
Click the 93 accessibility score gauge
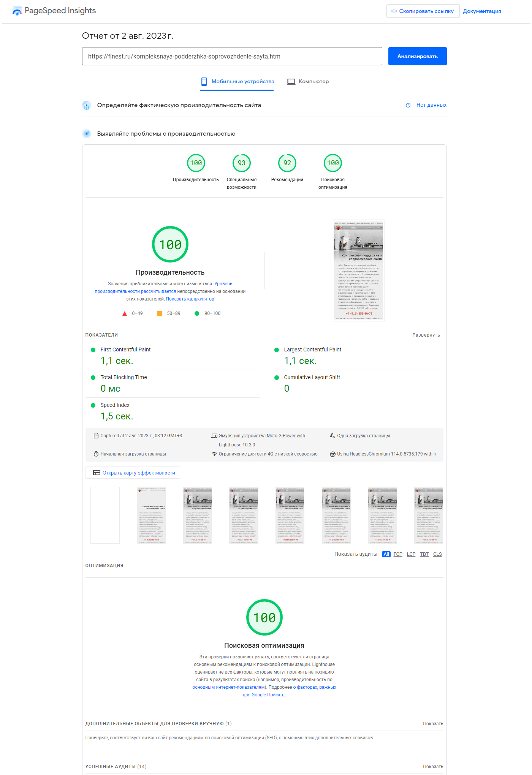click(242, 163)
